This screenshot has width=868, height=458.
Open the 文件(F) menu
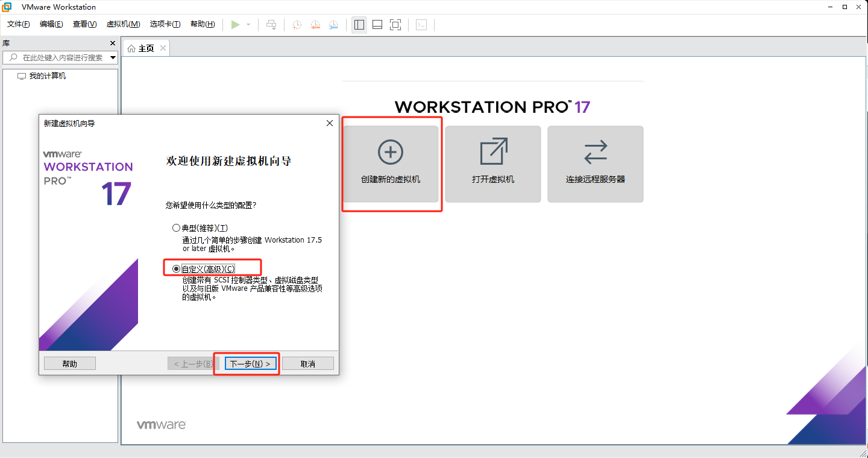coord(18,24)
